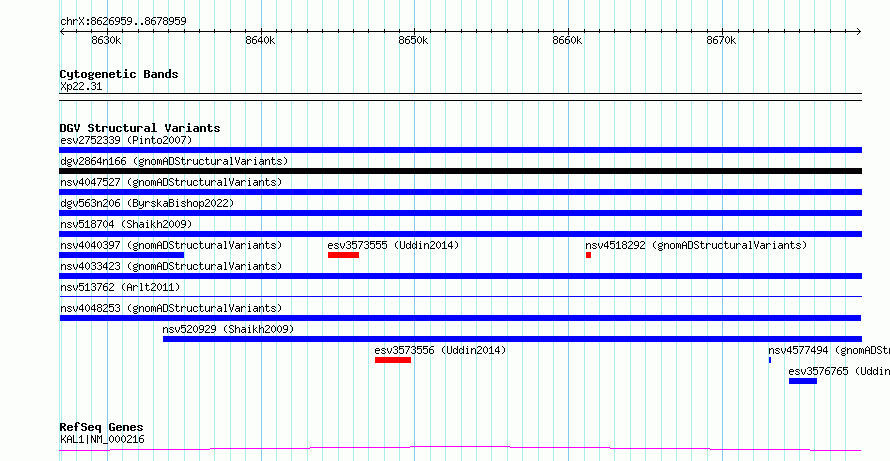Viewport: 890px width, 461px height.
Task: Click the 8670k ruler position
Action: (721, 40)
